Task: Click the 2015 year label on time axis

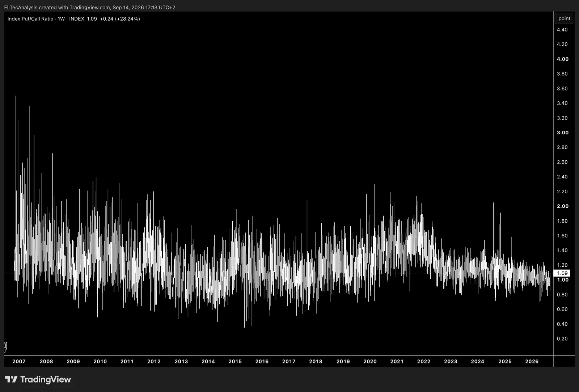Action: coord(235,361)
